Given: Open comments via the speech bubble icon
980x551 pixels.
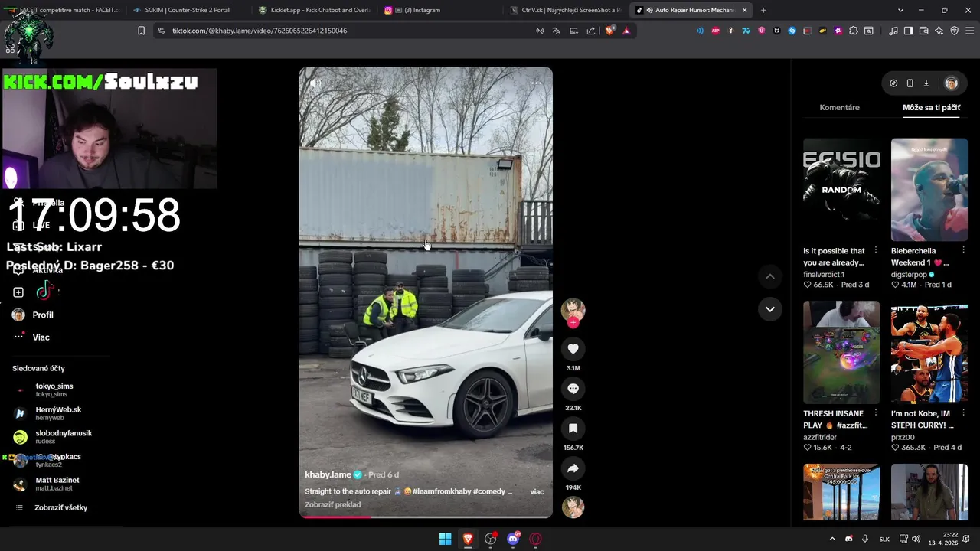Looking at the screenshot, I should pyautogui.click(x=573, y=389).
